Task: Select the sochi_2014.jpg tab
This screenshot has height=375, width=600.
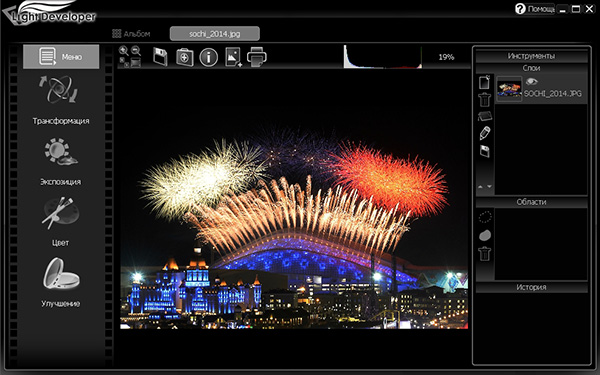Action: coord(215,34)
